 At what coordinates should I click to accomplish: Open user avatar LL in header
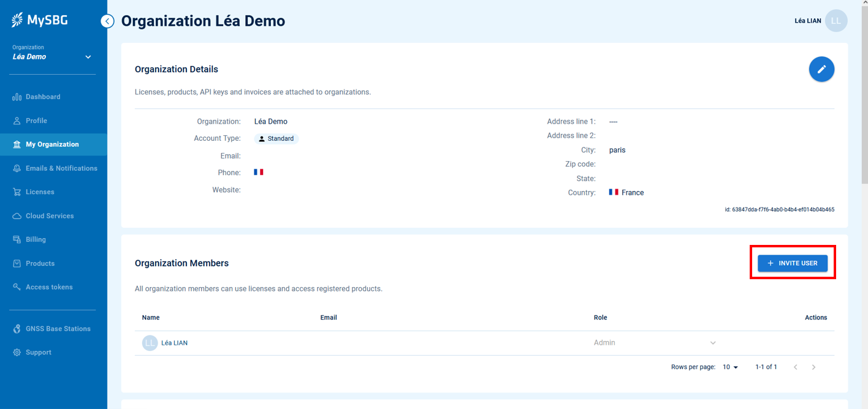tap(836, 21)
